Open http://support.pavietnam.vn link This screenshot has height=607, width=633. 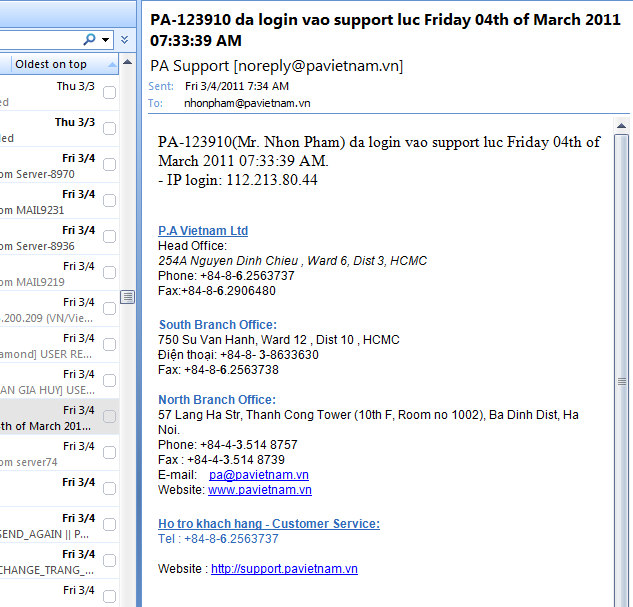(x=284, y=569)
